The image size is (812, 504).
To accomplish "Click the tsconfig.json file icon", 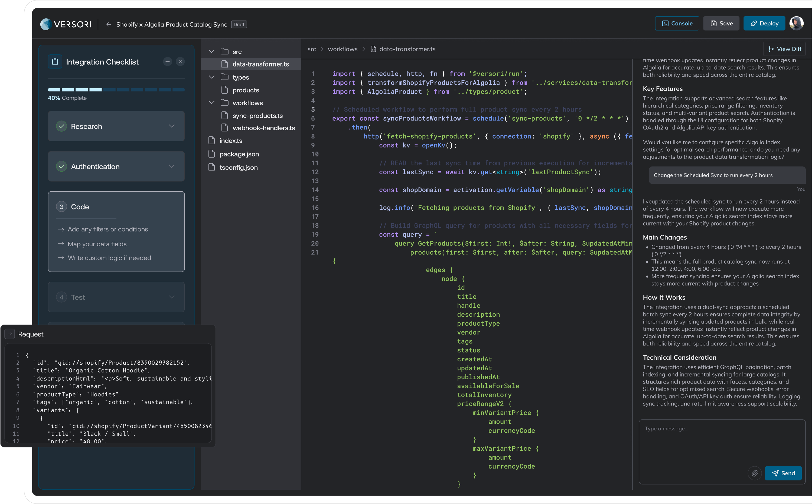I will pos(211,167).
